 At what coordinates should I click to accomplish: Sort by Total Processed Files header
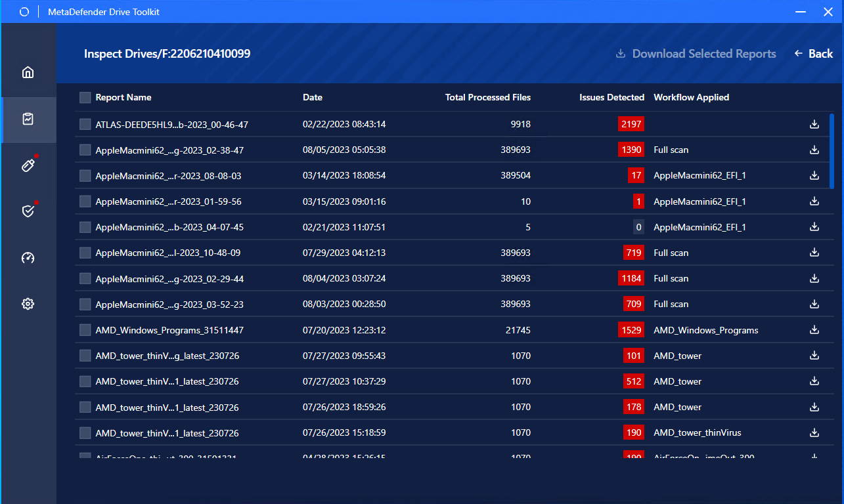pyautogui.click(x=488, y=97)
